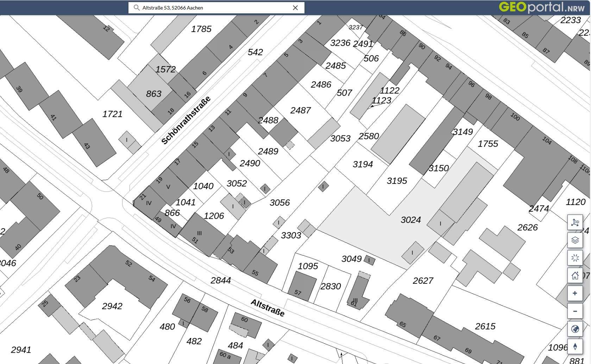This screenshot has width=591, height=364.
Task: Click the loading spinner button
Action: click(575, 258)
